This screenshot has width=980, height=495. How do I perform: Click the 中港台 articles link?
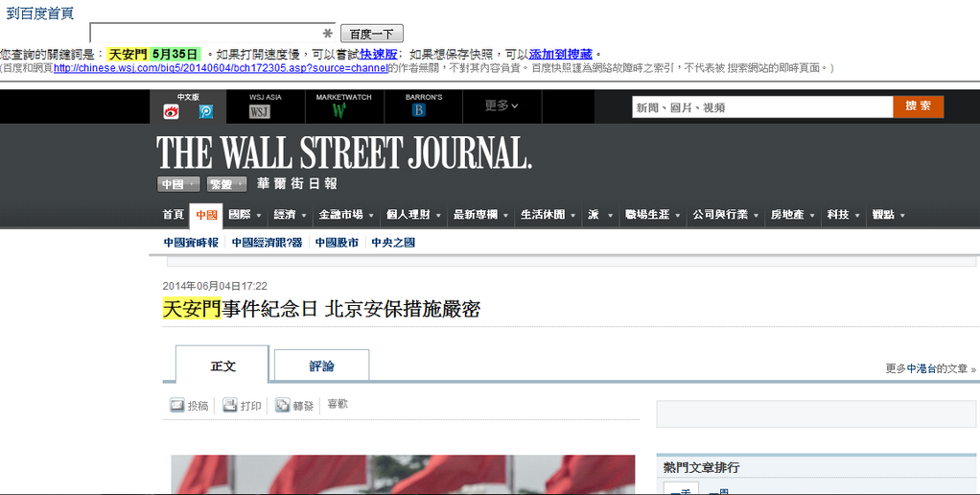922,368
